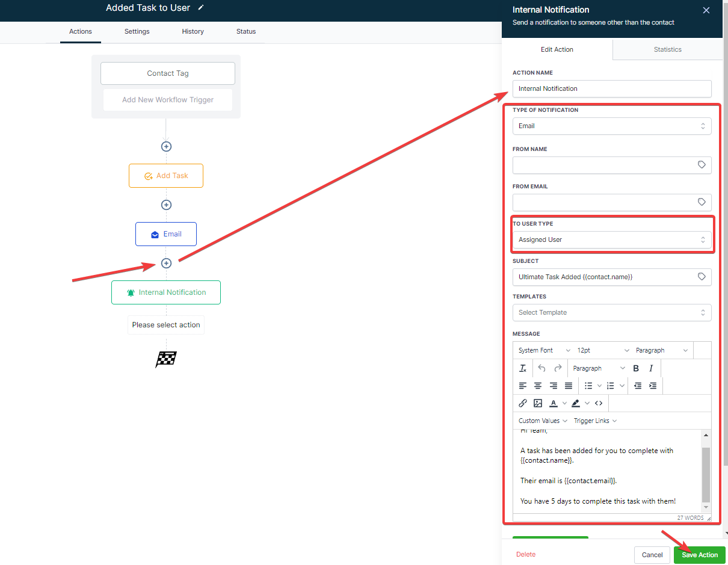Click tag icon in Subject field
Screen dimensions: 728x565
pos(702,277)
